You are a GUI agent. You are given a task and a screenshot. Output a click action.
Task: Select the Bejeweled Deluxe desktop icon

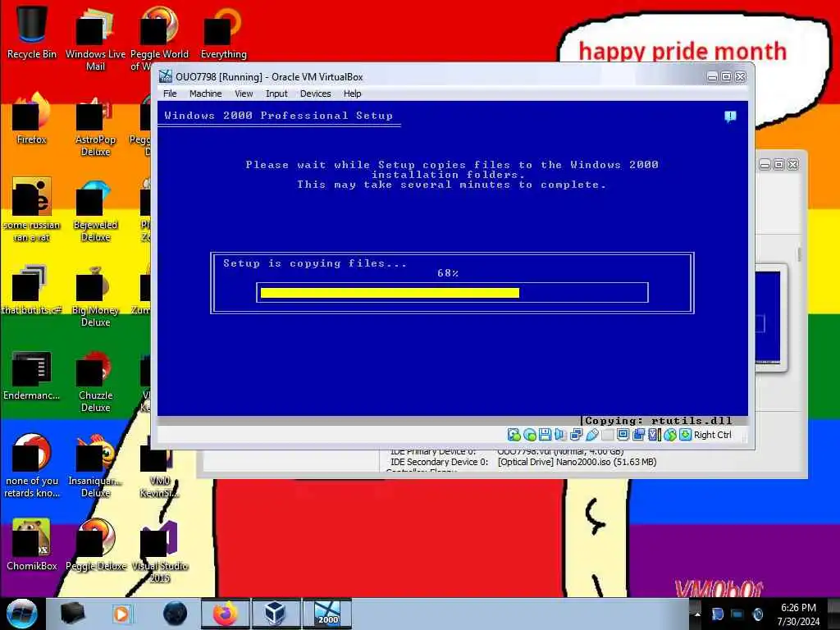[x=95, y=210]
